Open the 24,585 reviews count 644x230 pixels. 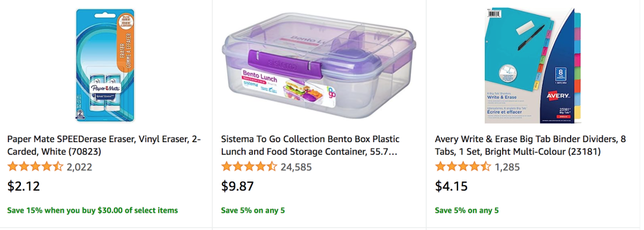click(296, 167)
